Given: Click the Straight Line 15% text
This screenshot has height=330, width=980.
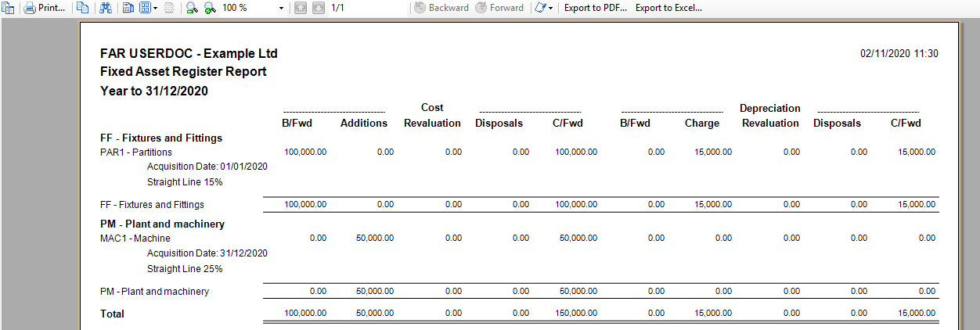Looking at the screenshot, I should click(x=185, y=182).
